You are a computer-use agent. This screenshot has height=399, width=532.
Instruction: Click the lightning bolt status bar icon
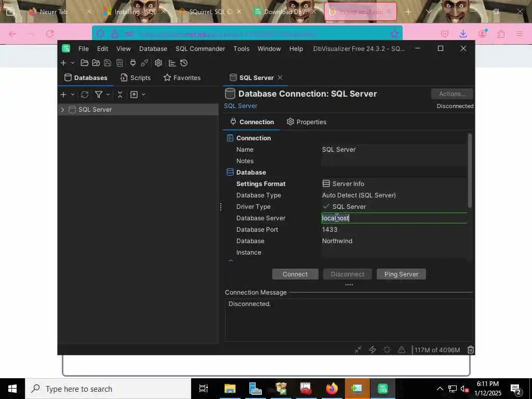click(x=373, y=350)
